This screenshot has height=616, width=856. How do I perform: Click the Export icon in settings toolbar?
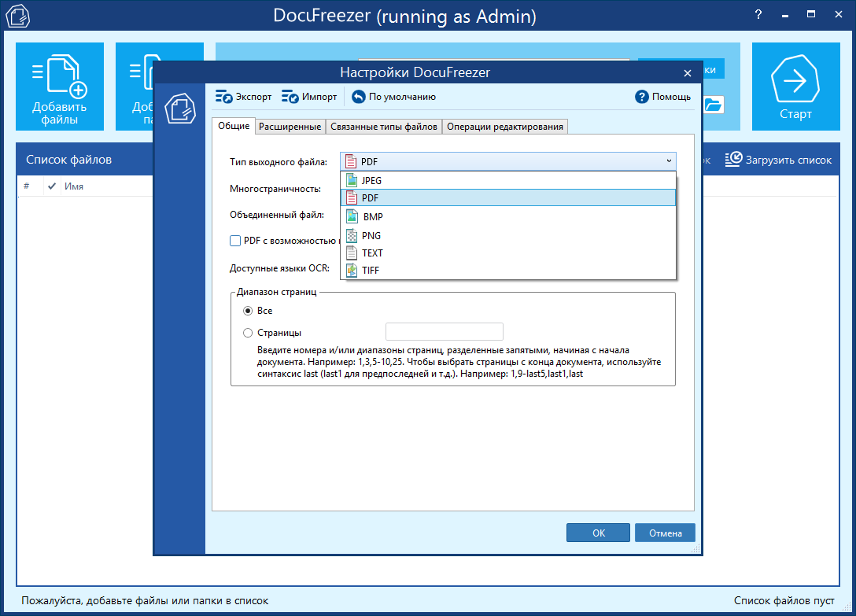[223, 97]
